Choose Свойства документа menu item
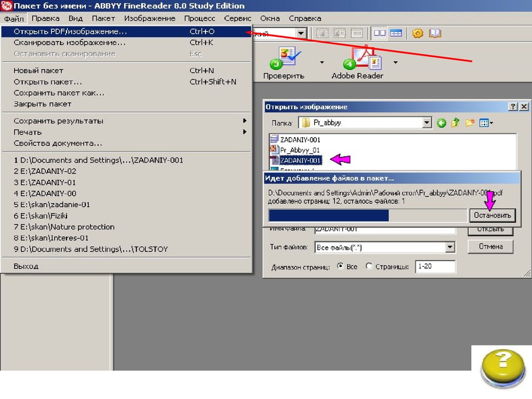Viewport: 532px width, 399px height. point(126,143)
